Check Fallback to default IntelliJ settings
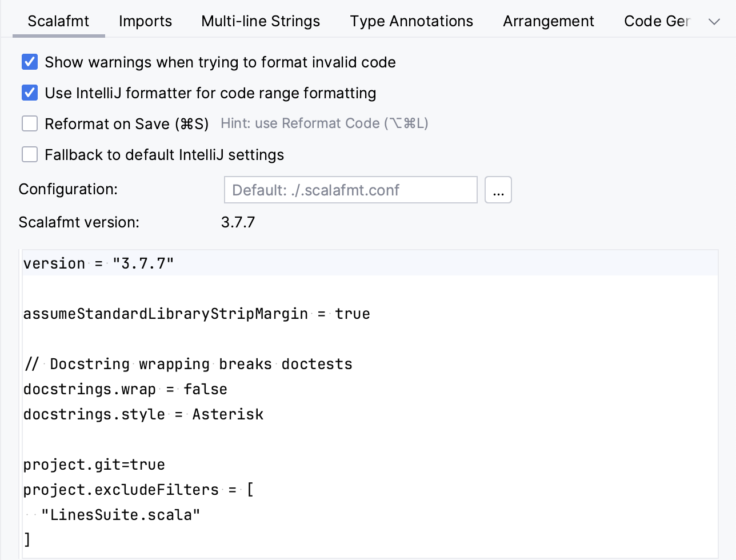The image size is (736, 560). 29,154
